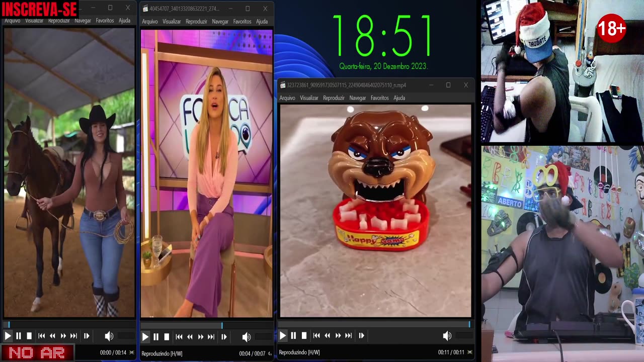Stop playback in the left horse video player

click(29, 336)
